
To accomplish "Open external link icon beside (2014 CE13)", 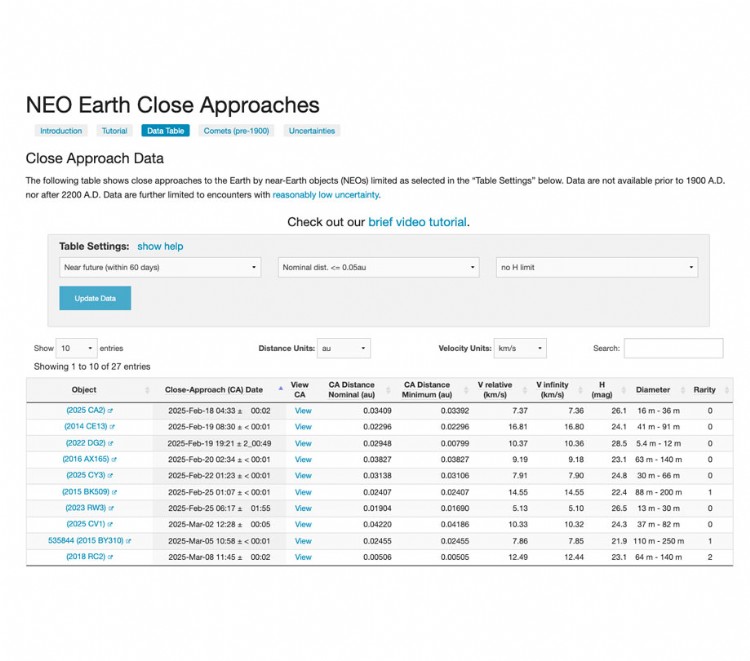I will [x=112, y=427].
